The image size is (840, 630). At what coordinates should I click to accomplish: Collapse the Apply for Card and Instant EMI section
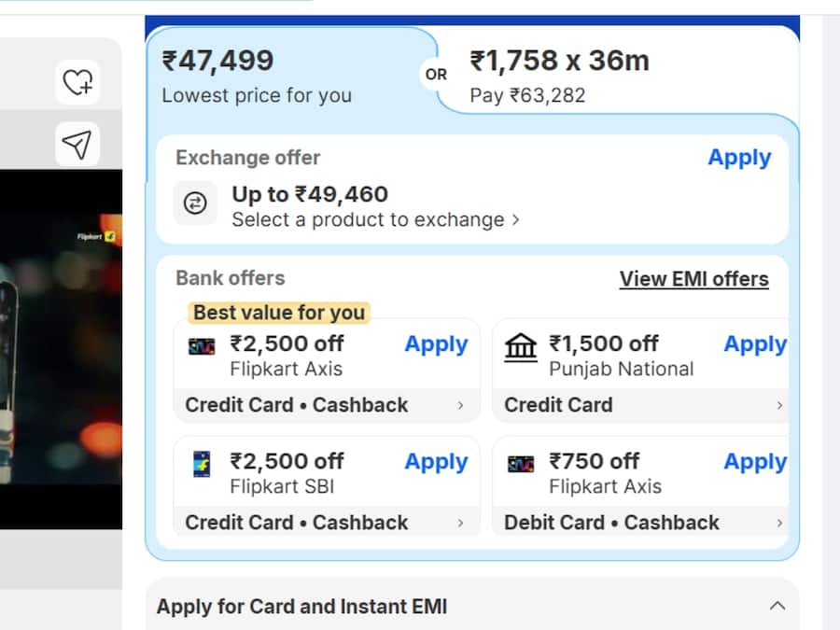(777, 606)
